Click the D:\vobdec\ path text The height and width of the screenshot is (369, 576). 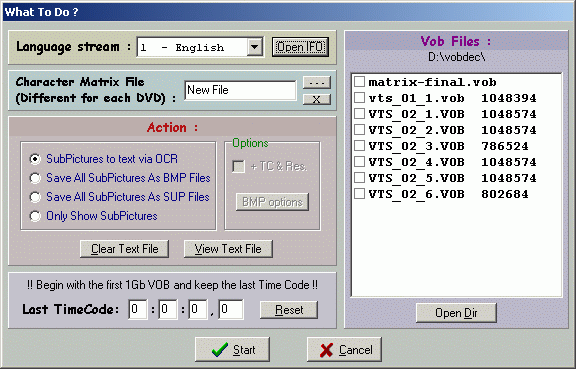coord(457,57)
